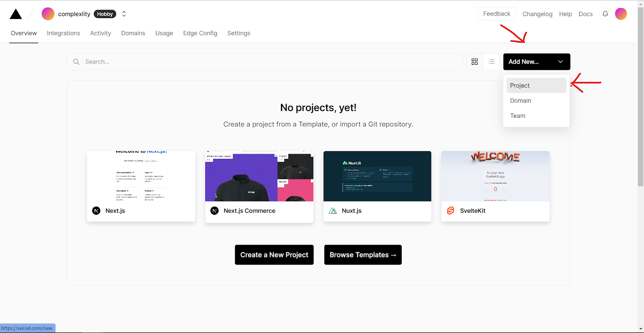The image size is (644, 333).
Task: Open the Usage tab
Action: tap(164, 33)
